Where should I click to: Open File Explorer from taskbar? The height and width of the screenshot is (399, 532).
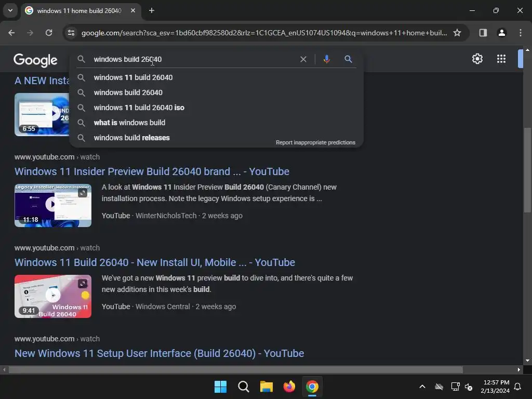point(267,387)
